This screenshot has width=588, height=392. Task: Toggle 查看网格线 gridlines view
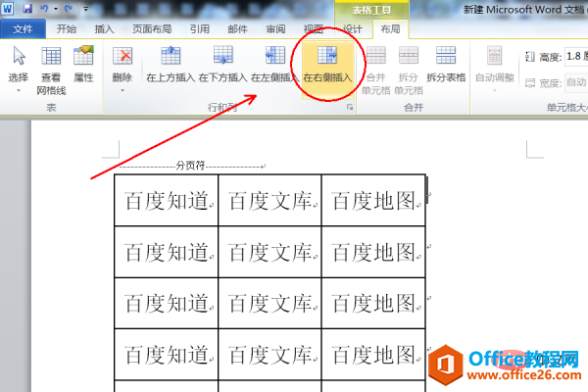pos(51,70)
